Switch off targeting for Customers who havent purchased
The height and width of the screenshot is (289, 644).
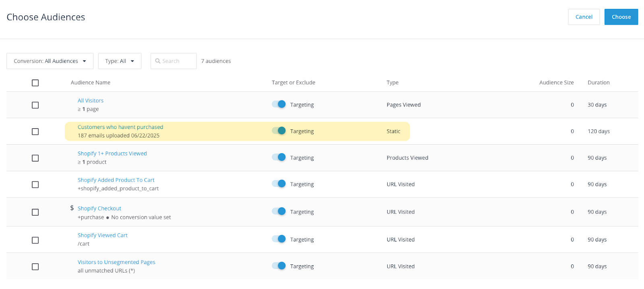[x=279, y=131]
